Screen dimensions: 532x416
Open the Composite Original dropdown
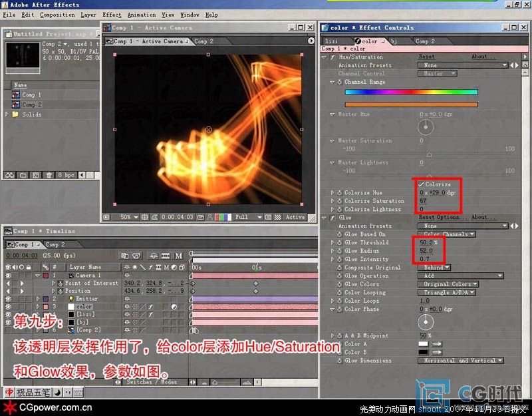pos(434,268)
